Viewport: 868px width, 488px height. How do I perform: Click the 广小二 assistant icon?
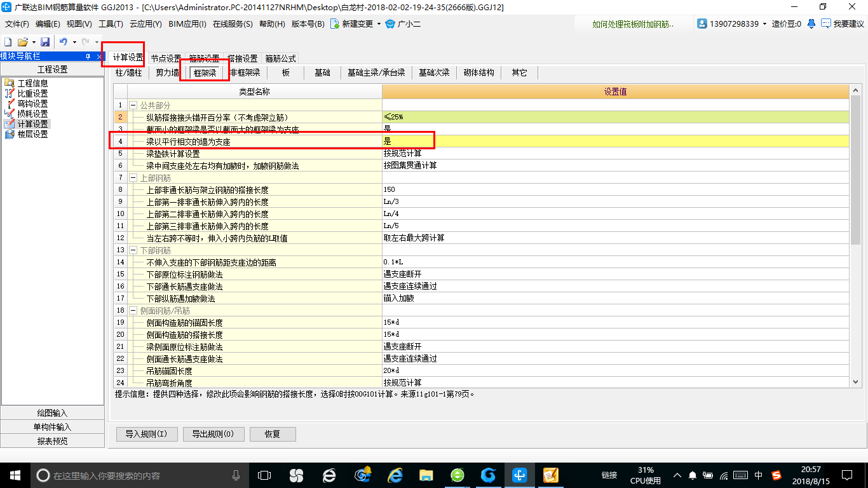click(390, 24)
